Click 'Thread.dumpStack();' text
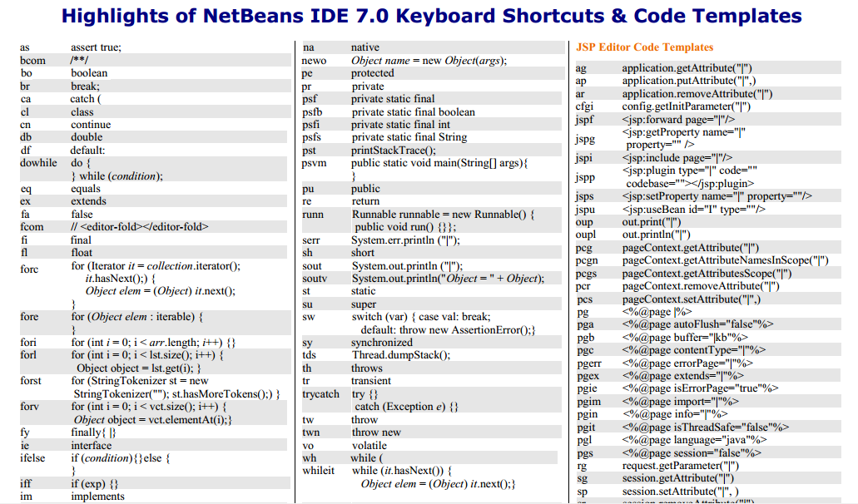Screen dimensions: 858x504 pyautogui.click(x=401, y=355)
